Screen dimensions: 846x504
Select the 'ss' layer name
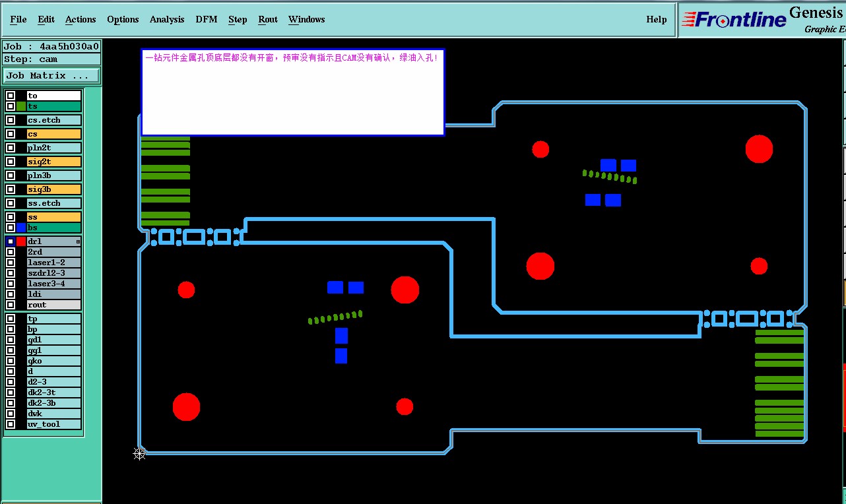point(54,217)
